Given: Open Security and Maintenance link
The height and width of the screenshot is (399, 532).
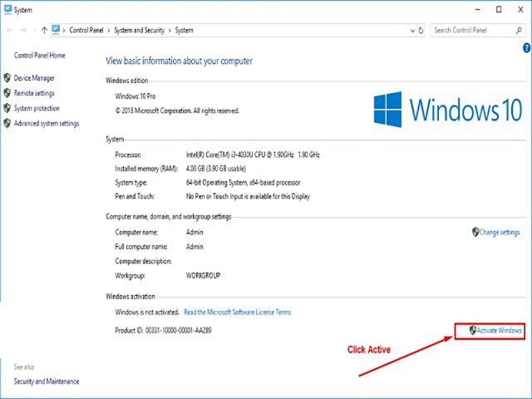Looking at the screenshot, I should click(47, 382).
